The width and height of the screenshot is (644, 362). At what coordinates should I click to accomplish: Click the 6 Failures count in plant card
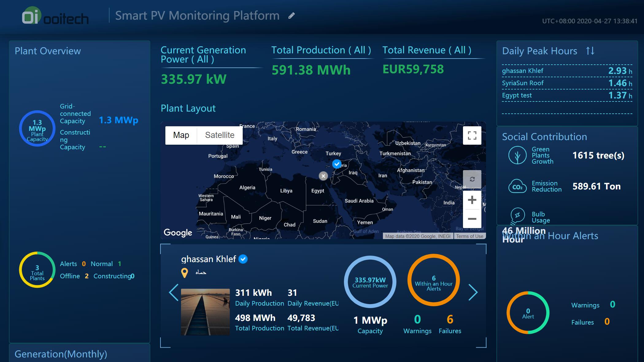(x=450, y=319)
